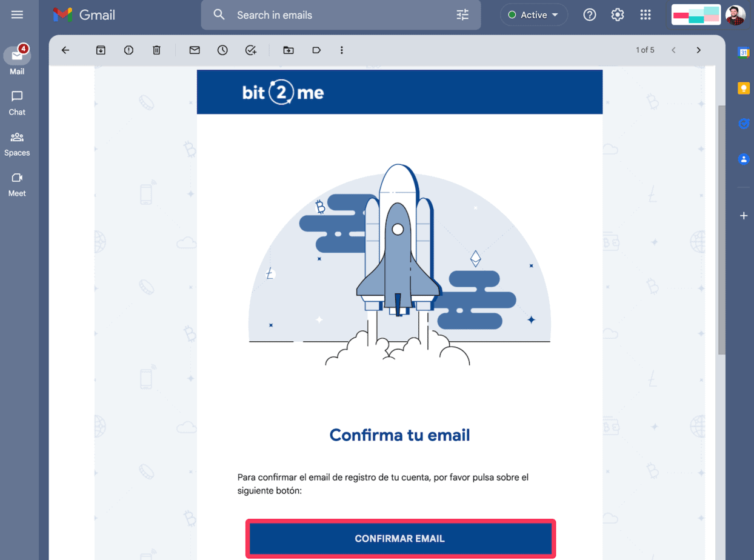Show search options filter icon

462,15
